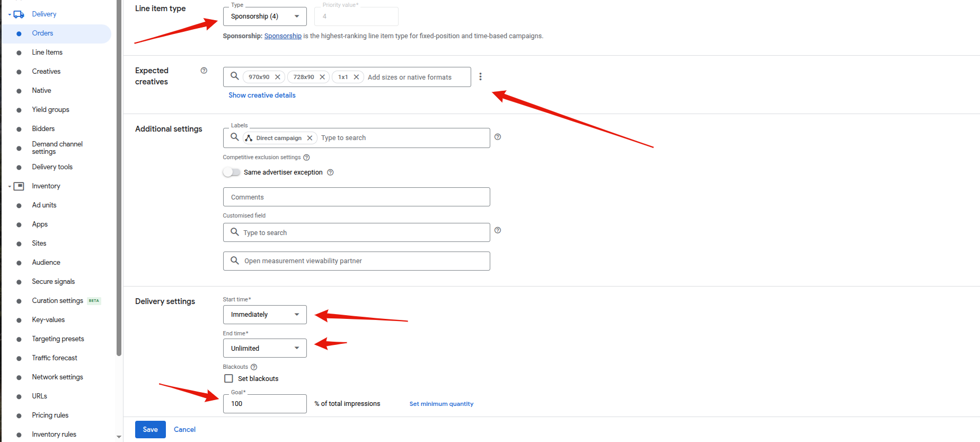Remove the Direct campaign label

(310, 138)
